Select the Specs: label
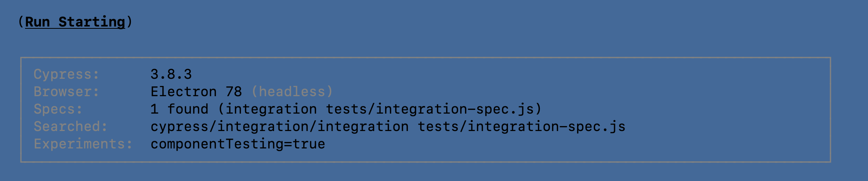The width and height of the screenshot is (868, 181). point(58,109)
